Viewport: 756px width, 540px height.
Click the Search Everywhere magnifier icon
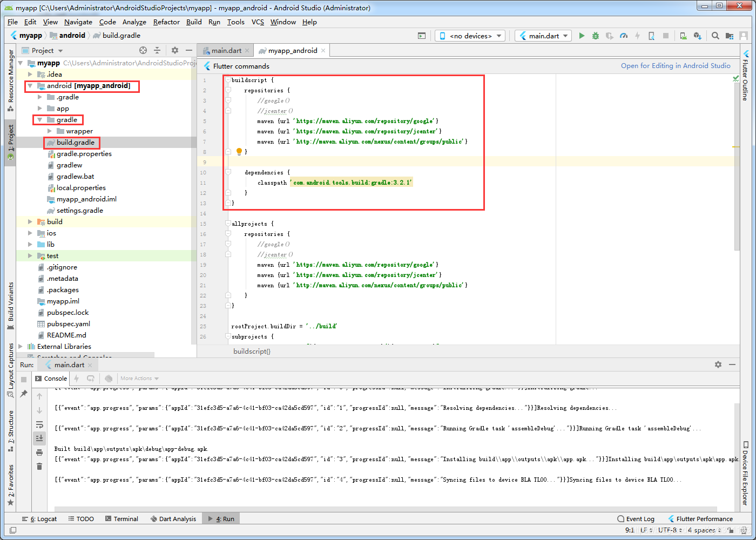pos(715,36)
